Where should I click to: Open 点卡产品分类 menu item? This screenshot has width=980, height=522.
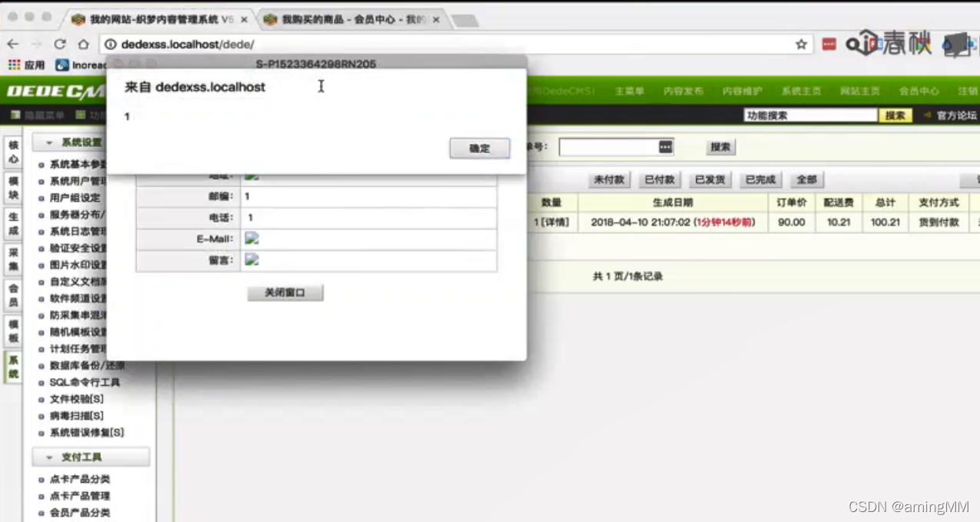[x=79, y=479]
